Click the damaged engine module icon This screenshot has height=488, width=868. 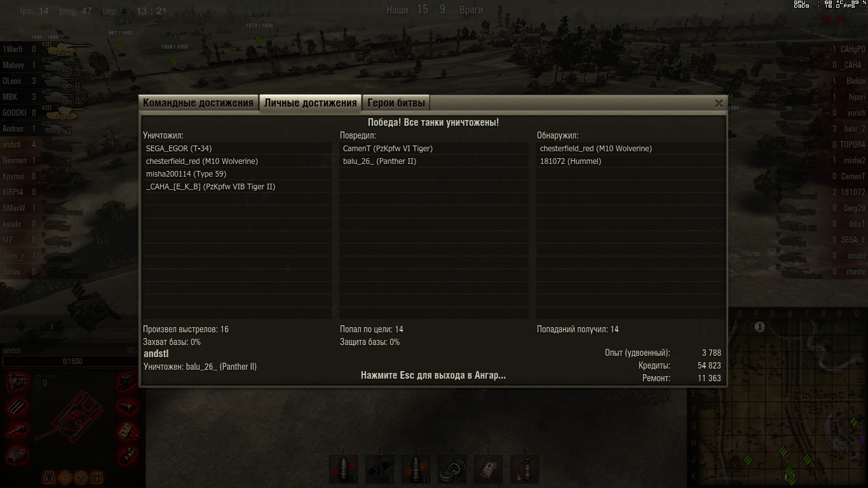click(17, 381)
